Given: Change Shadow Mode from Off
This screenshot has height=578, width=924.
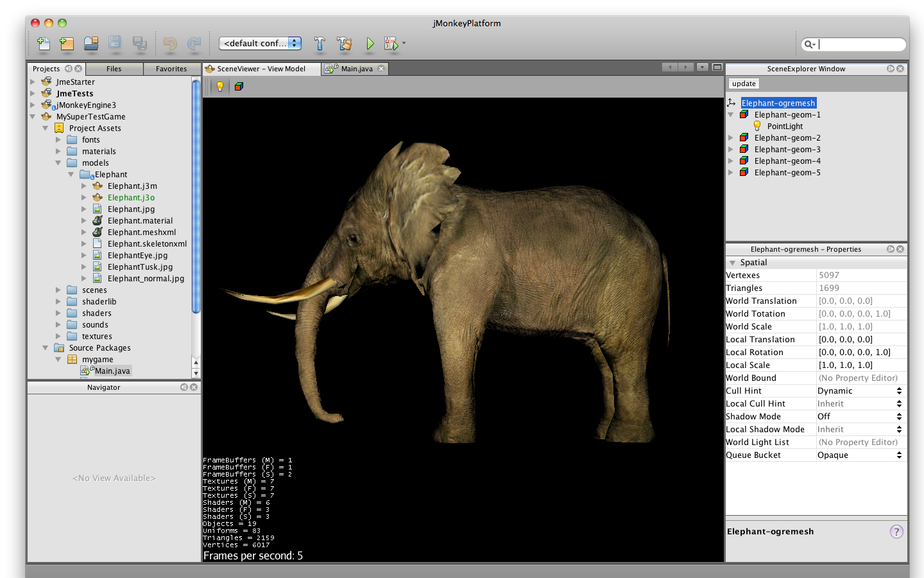Looking at the screenshot, I should tap(899, 416).
